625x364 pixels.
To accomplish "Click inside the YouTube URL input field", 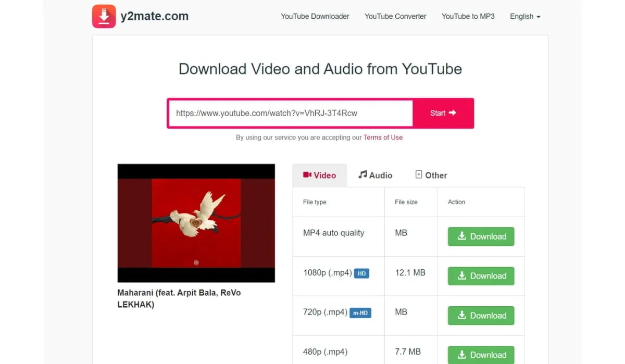I will [290, 112].
